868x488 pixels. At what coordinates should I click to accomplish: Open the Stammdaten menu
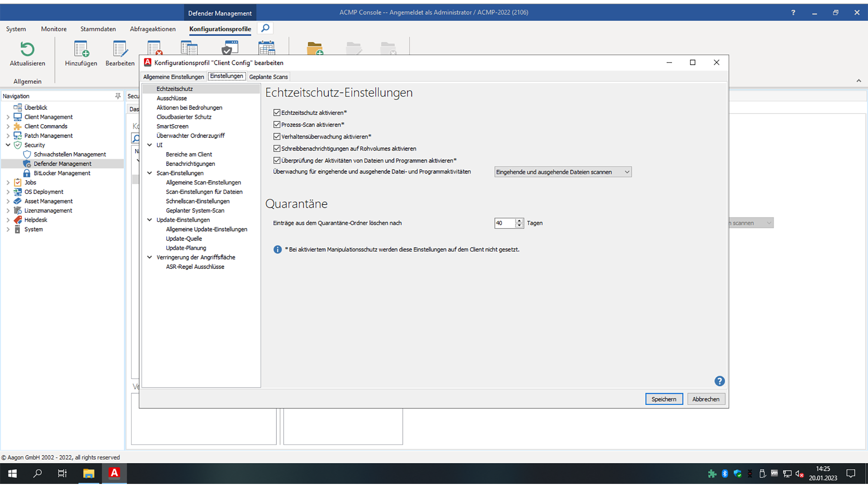click(x=98, y=29)
